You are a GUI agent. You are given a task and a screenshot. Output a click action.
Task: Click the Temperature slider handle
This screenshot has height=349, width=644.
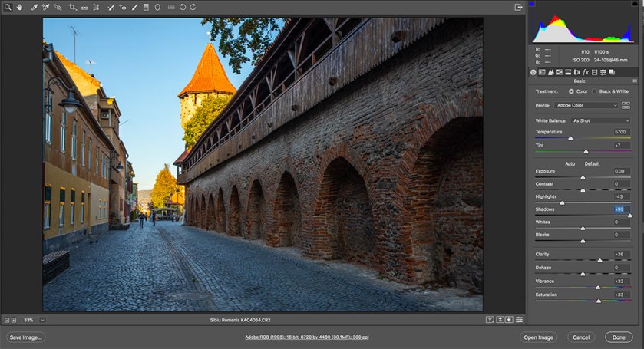pos(570,139)
